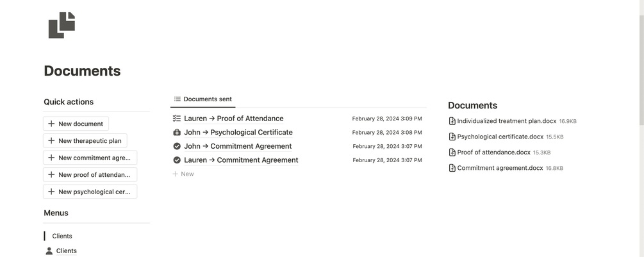This screenshot has height=257, width=644.
Task: Create a new document from Quick actions
Action: click(x=76, y=124)
